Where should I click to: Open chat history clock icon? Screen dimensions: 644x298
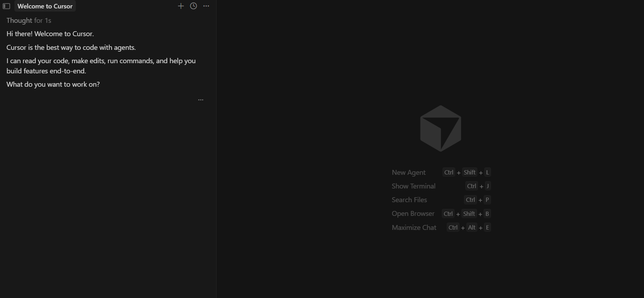coord(193,6)
